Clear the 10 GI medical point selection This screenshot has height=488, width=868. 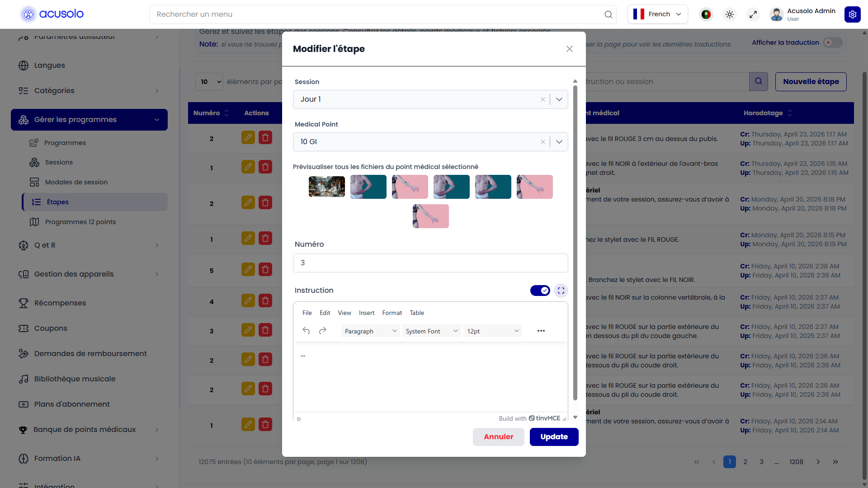tap(542, 142)
